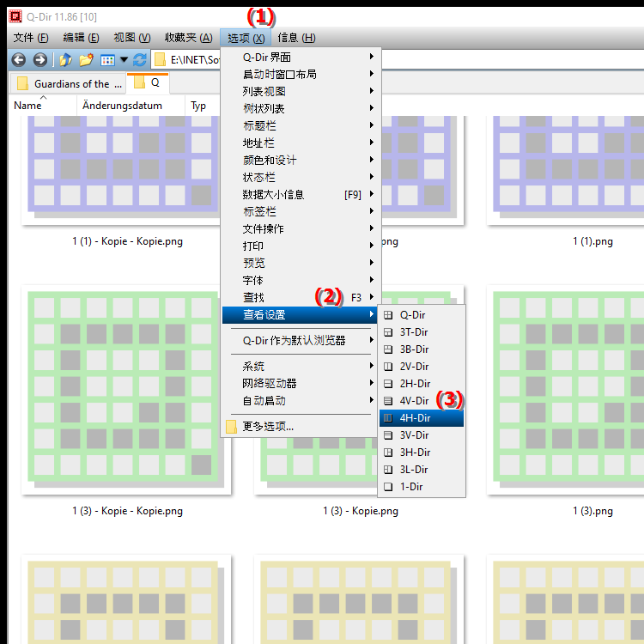Screen dimensions: 644x644
Task: Click the 2V-Dir layout icon
Action: coord(388,367)
